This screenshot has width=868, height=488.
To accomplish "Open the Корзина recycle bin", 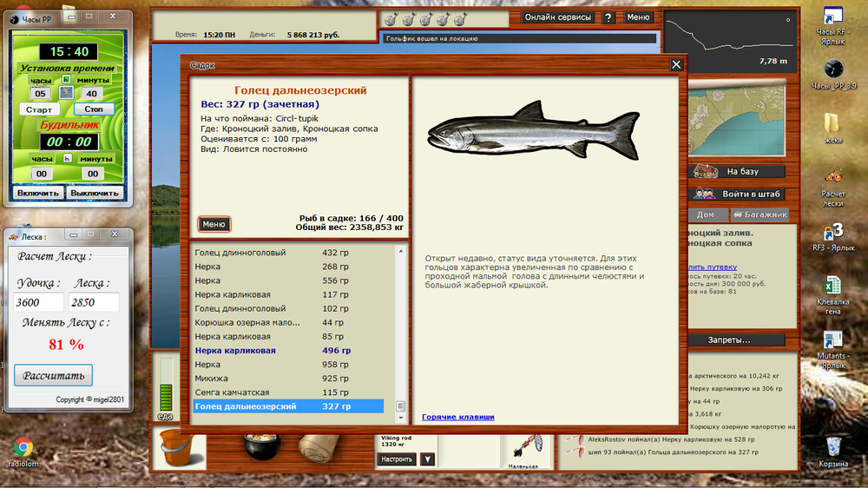I will 832,452.
